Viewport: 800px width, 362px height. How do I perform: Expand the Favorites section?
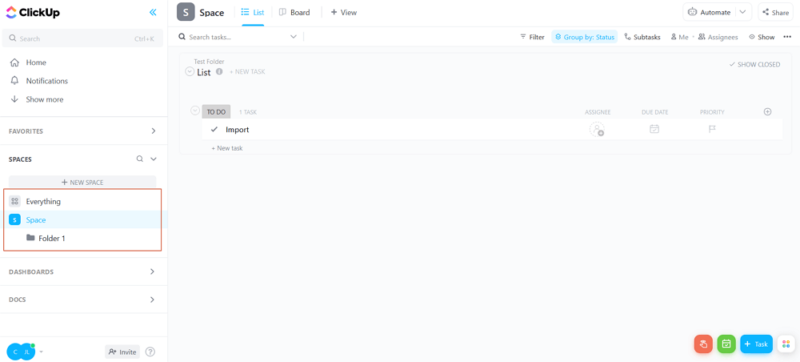[153, 131]
